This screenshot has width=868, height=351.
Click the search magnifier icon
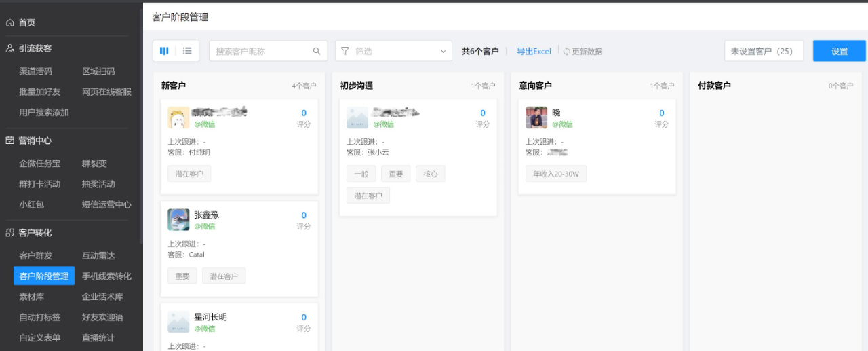tap(317, 51)
